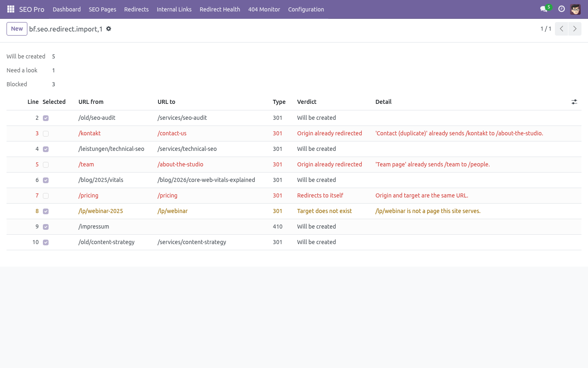Click the bf.seo.redirect.import,1 record title

coord(66,29)
